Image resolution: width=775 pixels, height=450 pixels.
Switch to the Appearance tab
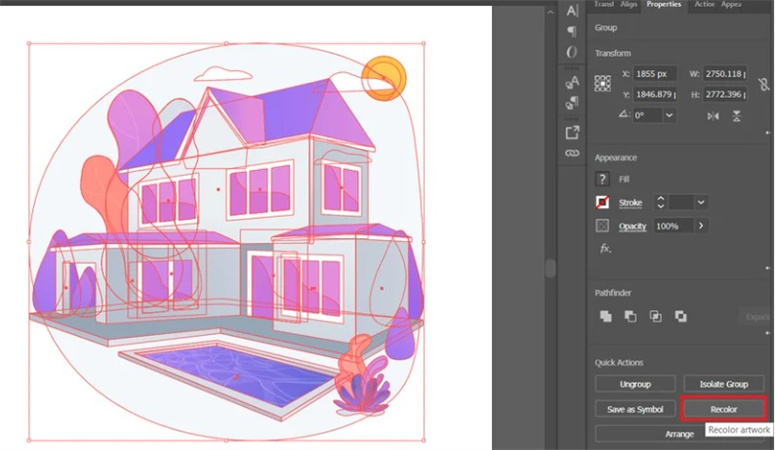pos(731,4)
